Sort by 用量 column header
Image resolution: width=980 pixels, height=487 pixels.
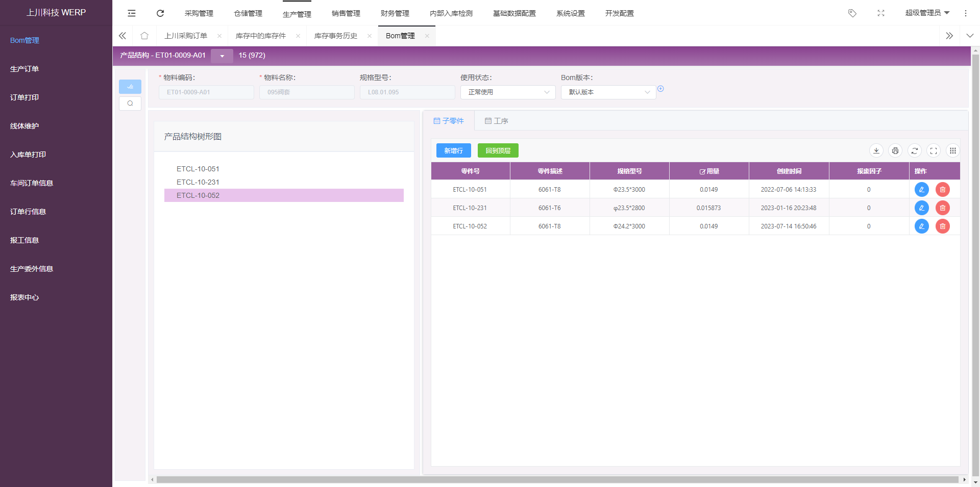tap(709, 171)
